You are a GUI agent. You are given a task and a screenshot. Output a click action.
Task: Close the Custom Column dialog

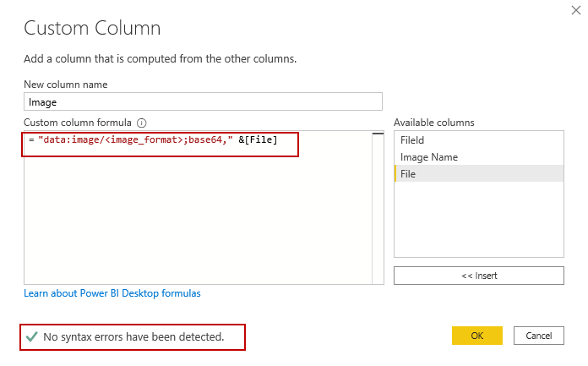tap(575, 10)
